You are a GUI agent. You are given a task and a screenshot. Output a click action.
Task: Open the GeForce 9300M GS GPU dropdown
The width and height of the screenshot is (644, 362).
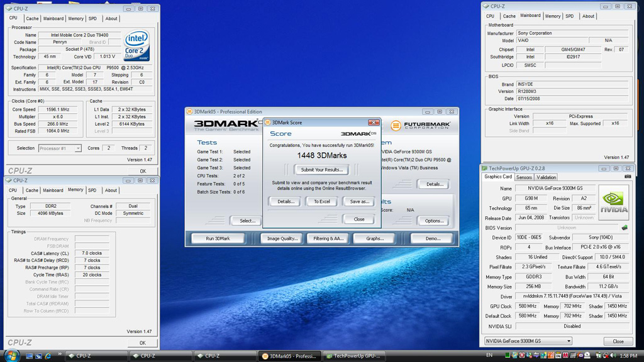point(528,341)
